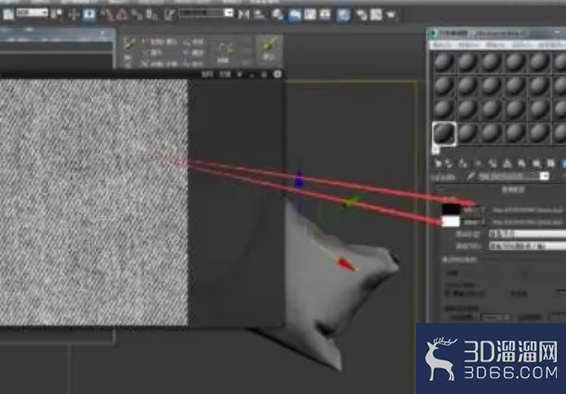The image size is (566, 394).
Task: Click Get Material icon in Material Editor
Action: (438, 164)
